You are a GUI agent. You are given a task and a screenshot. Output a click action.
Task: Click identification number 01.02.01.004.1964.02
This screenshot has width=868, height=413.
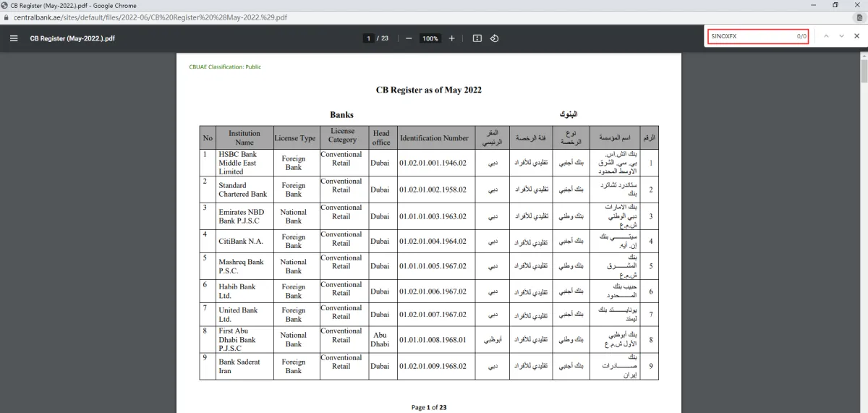tap(433, 241)
